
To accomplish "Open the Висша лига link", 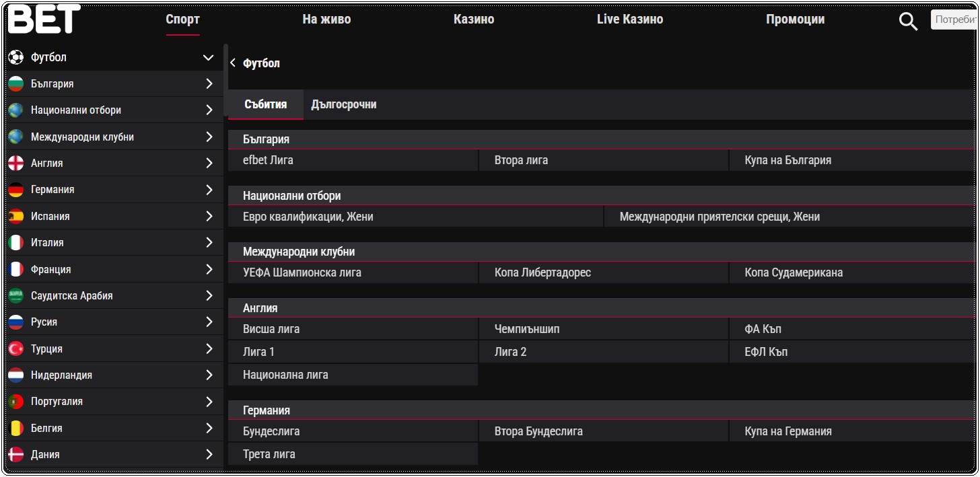I will (271, 329).
